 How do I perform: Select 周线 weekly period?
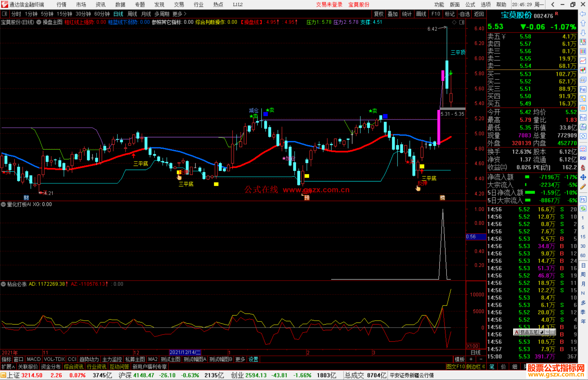(132, 14)
